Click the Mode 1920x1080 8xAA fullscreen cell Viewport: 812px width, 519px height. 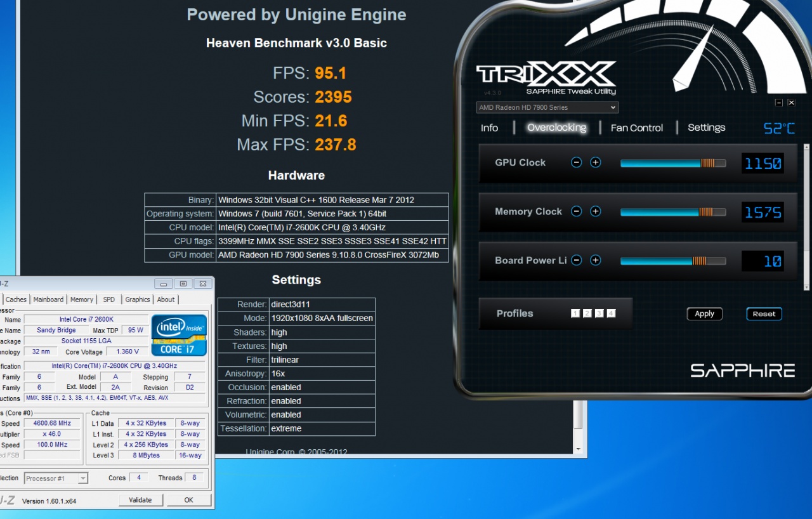(322, 319)
